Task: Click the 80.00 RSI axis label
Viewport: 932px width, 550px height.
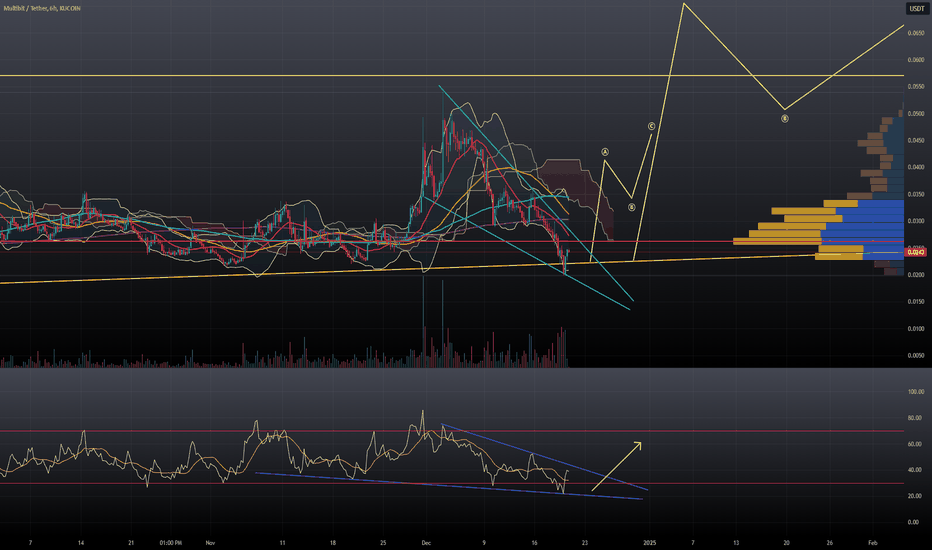Action: click(916, 418)
